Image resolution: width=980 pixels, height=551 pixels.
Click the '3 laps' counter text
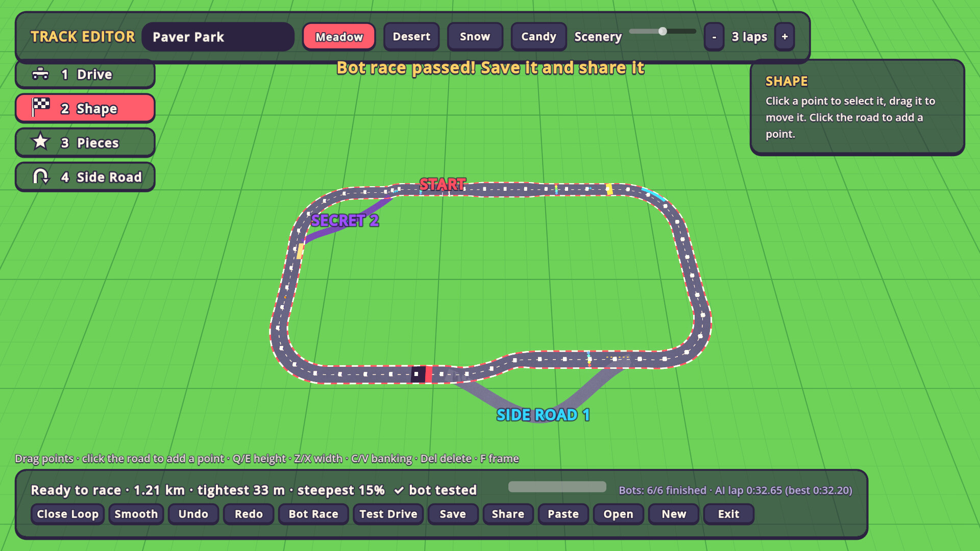tap(749, 37)
